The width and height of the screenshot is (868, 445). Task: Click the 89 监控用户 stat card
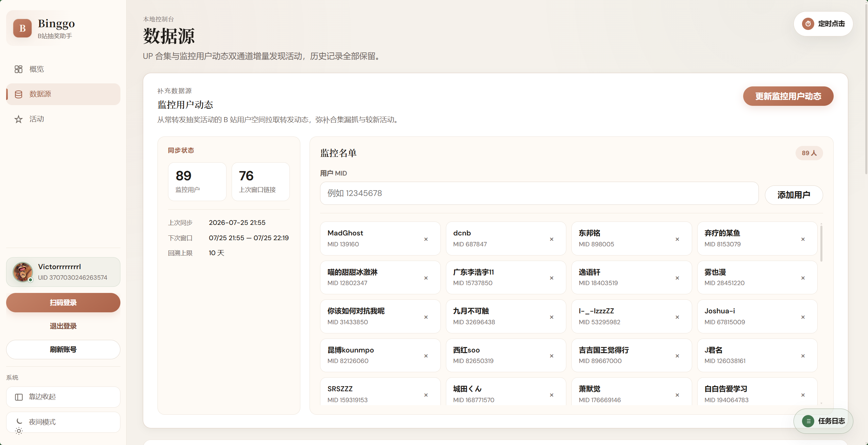click(197, 182)
